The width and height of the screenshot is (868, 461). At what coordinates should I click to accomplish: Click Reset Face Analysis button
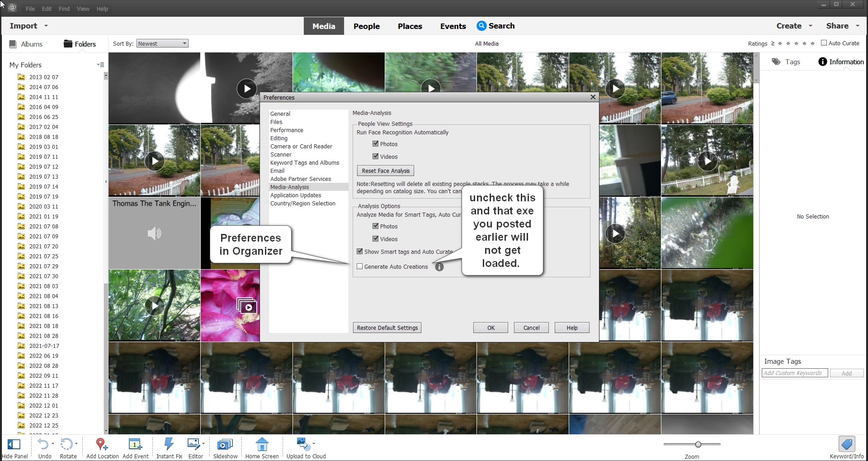pos(386,171)
